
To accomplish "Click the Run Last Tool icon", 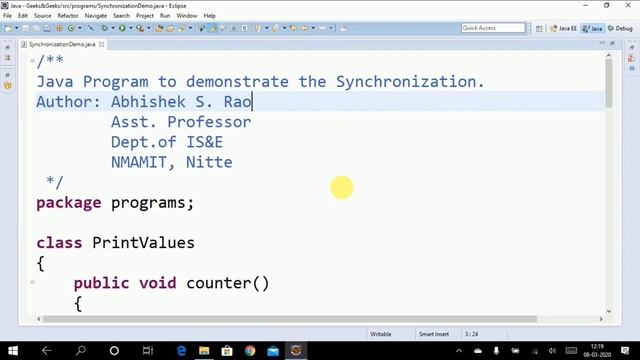I will 140,28.
